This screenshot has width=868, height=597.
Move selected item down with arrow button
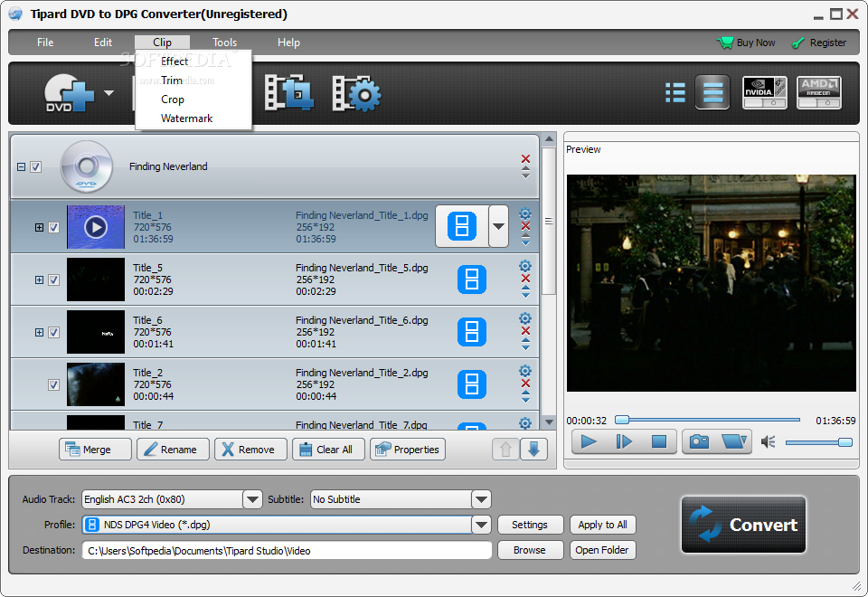click(533, 450)
